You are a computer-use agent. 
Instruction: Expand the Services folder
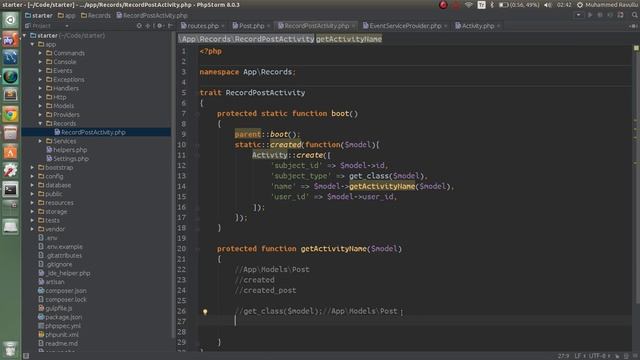click(x=40, y=141)
